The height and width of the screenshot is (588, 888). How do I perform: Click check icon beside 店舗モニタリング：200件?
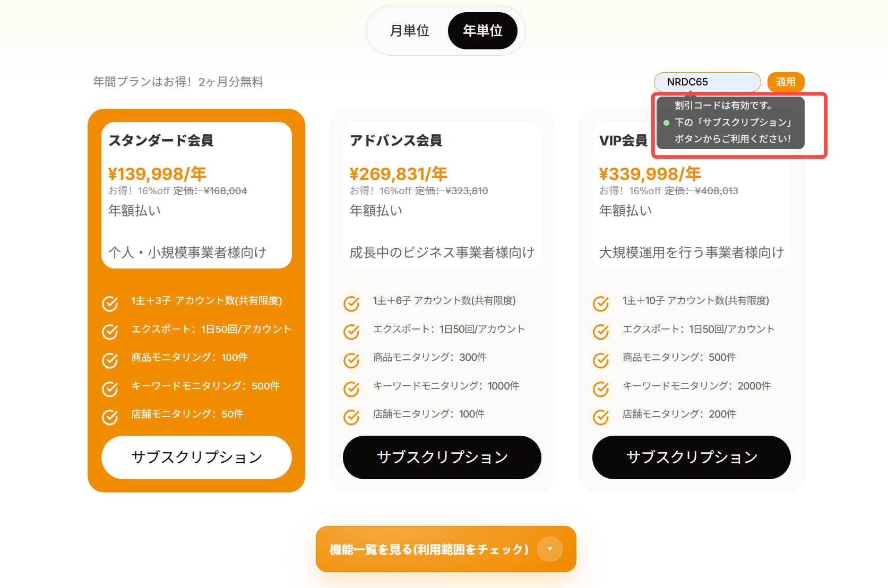coord(601,417)
